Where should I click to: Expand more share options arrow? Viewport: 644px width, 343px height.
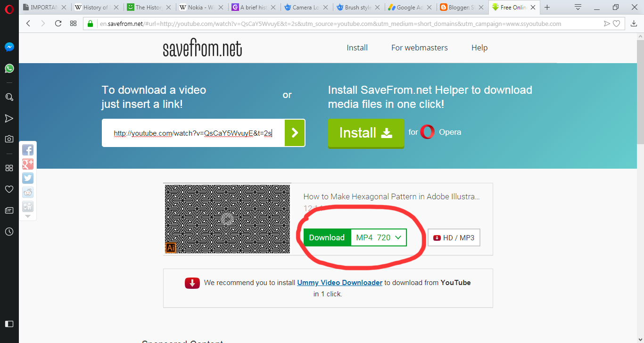28,216
